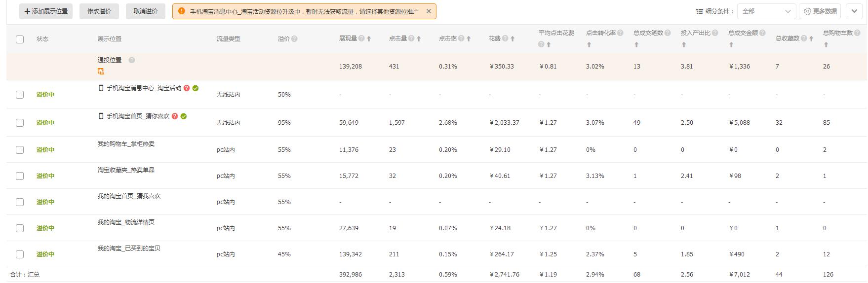Expand the chevron next to 更多数据
The height and width of the screenshot is (283, 868).
(x=854, y=11)
